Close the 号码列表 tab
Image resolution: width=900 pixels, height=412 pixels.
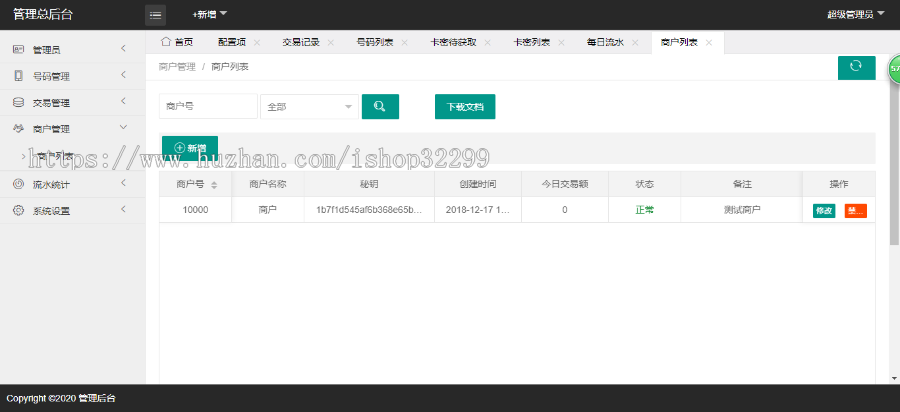pyautogui.click(x=405, y=42)
